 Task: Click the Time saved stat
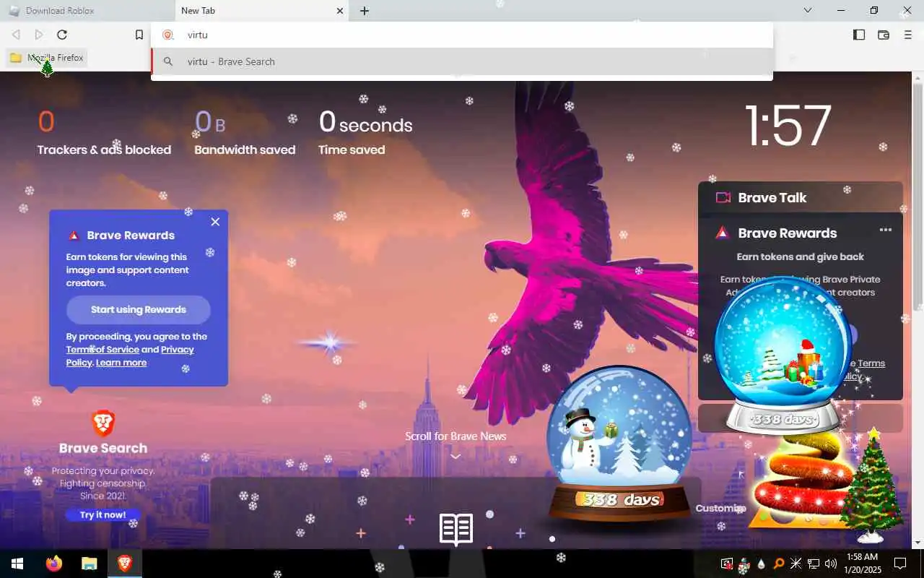coord(365,132)
